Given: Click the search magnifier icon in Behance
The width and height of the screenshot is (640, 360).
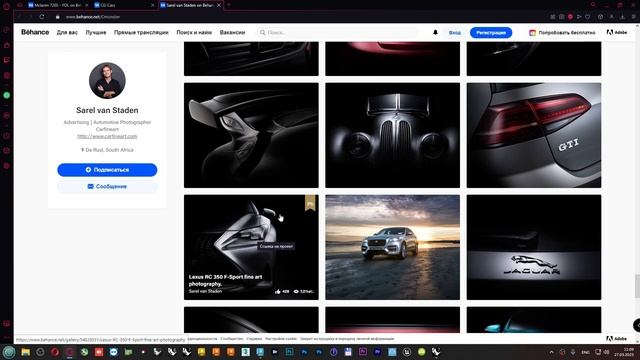Looking at the screenshot, I should pos(262,32).
